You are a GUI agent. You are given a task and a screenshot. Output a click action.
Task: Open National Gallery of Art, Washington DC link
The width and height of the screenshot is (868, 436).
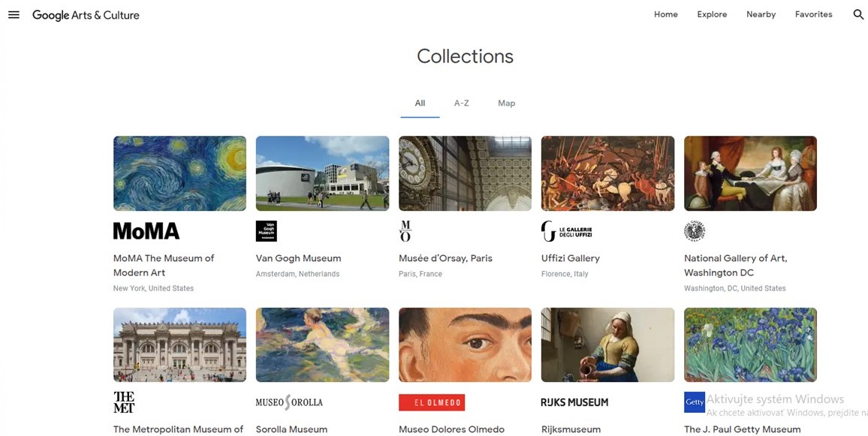coord(736,266)
